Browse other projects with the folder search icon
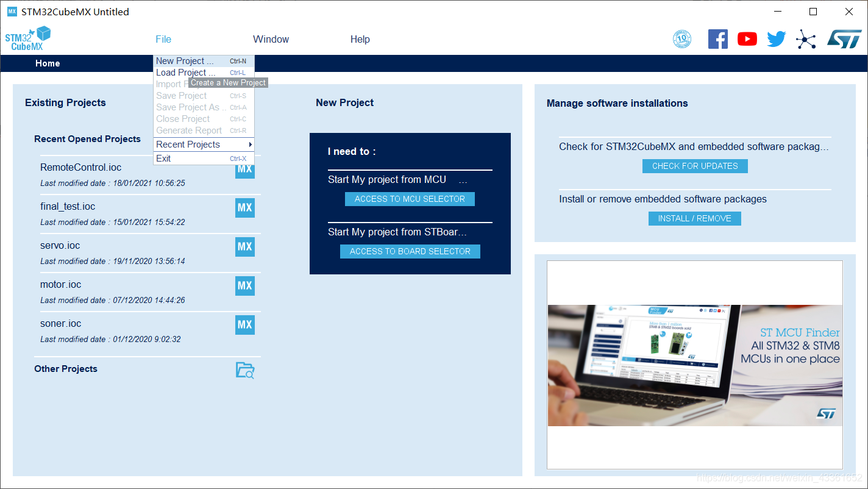This screenshot has height=489, width=868. point(245,370)
